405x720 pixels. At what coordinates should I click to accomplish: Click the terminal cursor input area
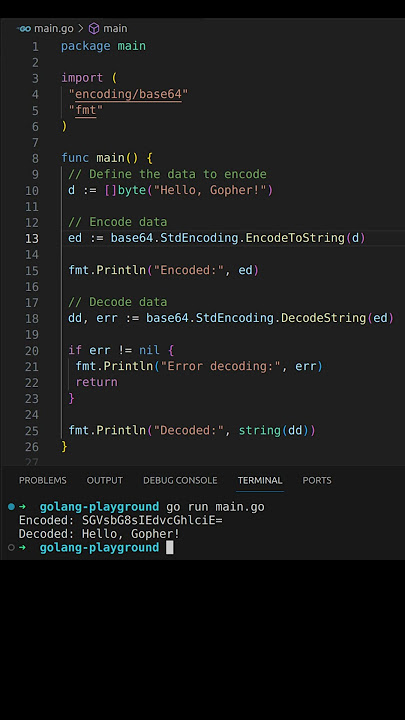(x=169, y=547)
